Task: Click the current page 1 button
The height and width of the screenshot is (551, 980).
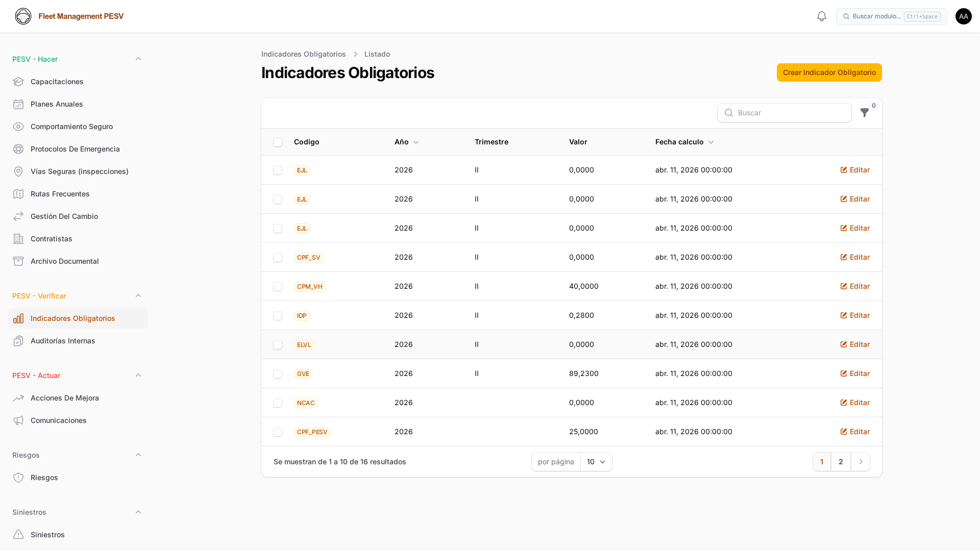Action: click(x=822, y=462)
